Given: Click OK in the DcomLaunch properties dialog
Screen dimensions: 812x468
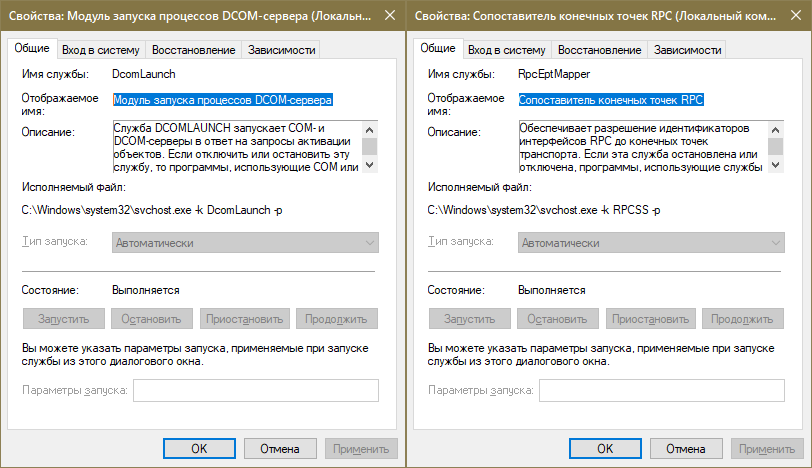Looking at the screenshot, I should coord(199,449).
